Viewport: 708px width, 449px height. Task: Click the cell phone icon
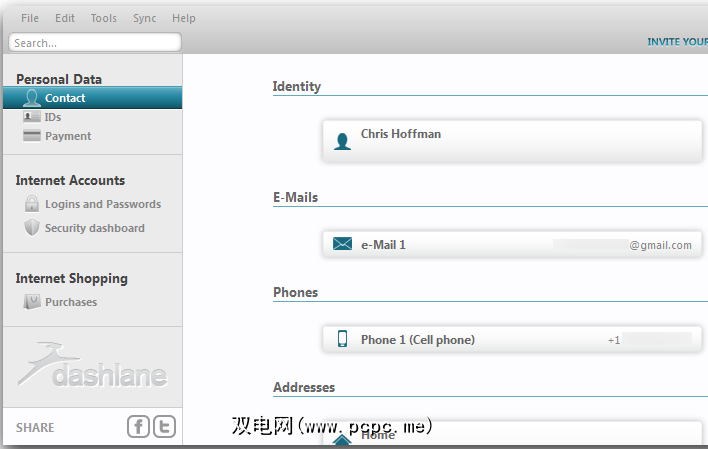(x=342, y=339)
